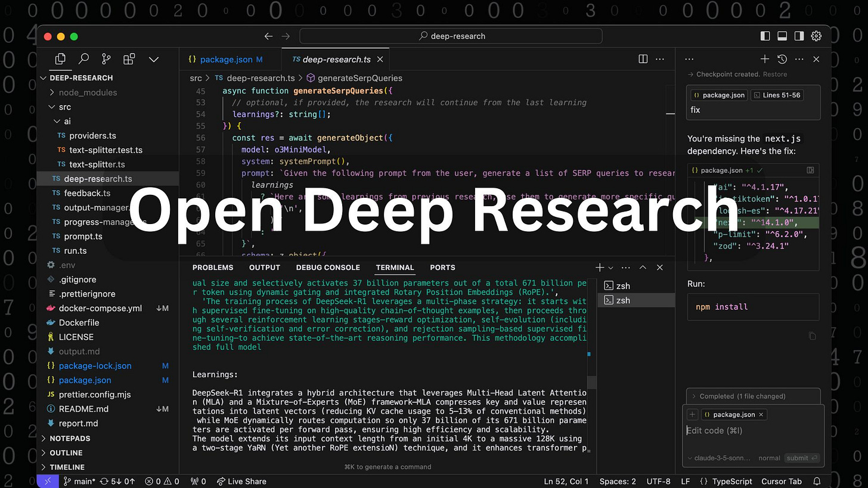Open text-splitter.test.ts file

(x=106, y=150)
